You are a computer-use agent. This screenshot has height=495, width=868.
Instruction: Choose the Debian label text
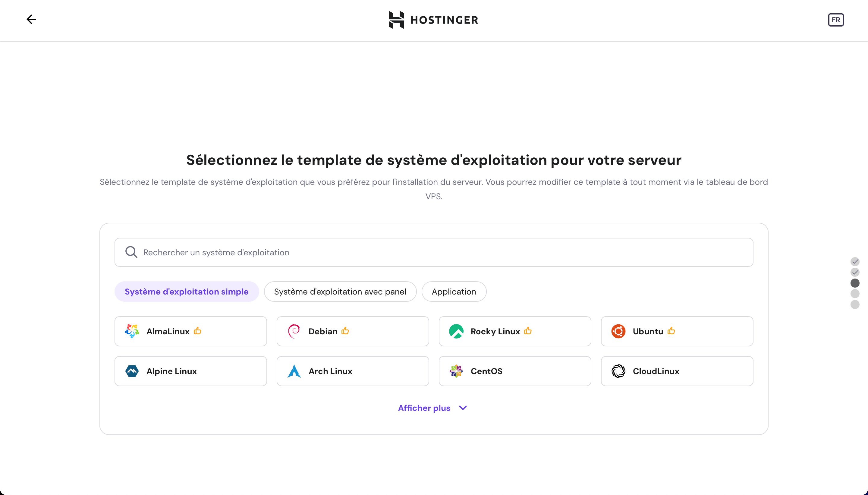coord(323,332)
